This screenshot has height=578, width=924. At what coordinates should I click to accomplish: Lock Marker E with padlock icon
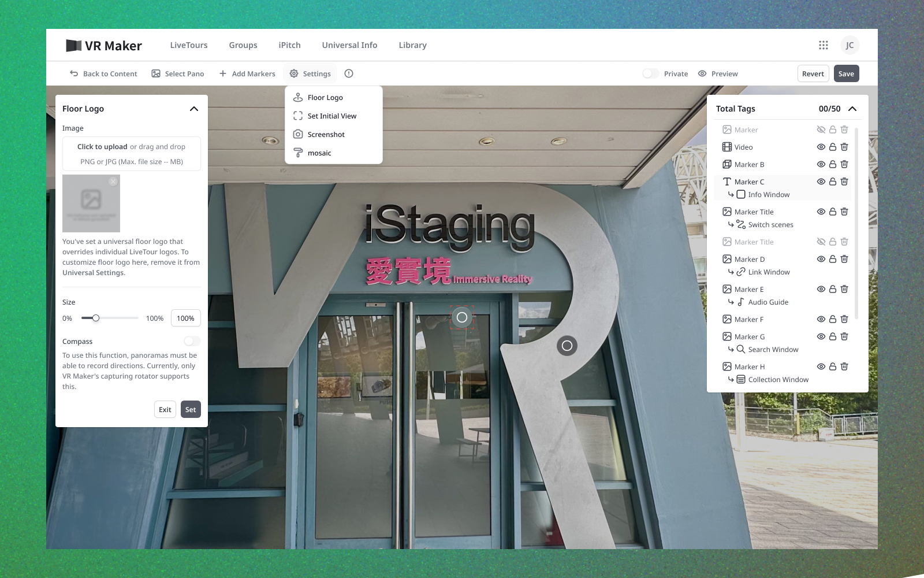(x=833, y=289)
